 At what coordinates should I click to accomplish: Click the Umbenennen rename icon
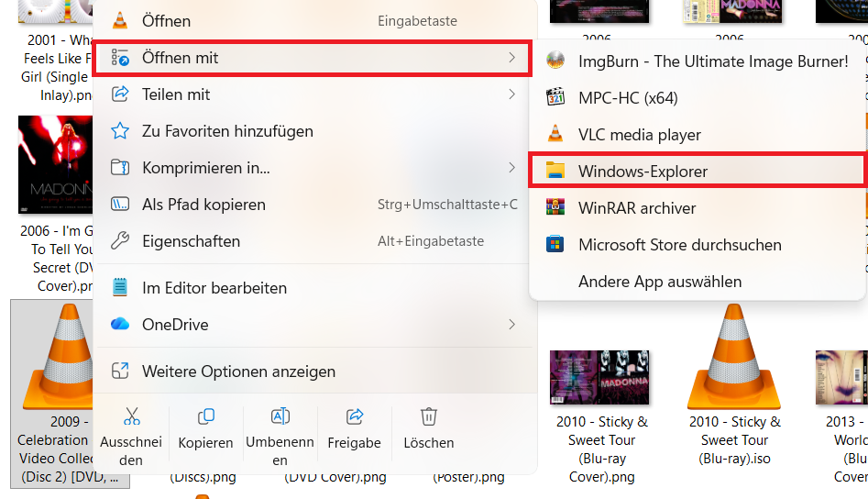coord(280,416)
